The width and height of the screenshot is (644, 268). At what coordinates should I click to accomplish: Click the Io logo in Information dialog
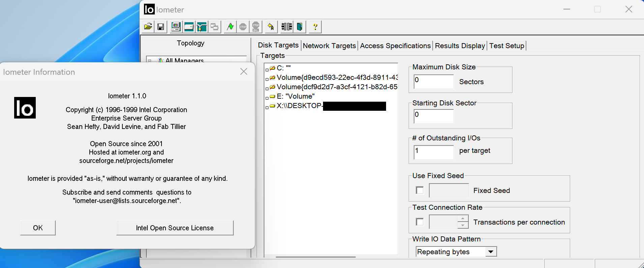pos(25,108)
